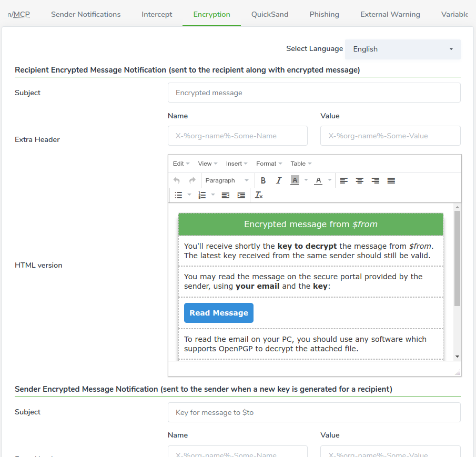The height and width of the screenshot is (457, 476).
Task: Open background color picker dropdown arrow
Action: 306,180
